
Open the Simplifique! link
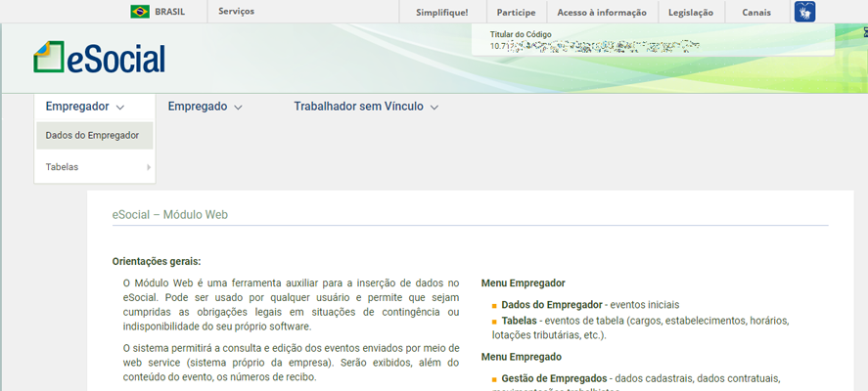pyautogui.click(x=442, y=12)
